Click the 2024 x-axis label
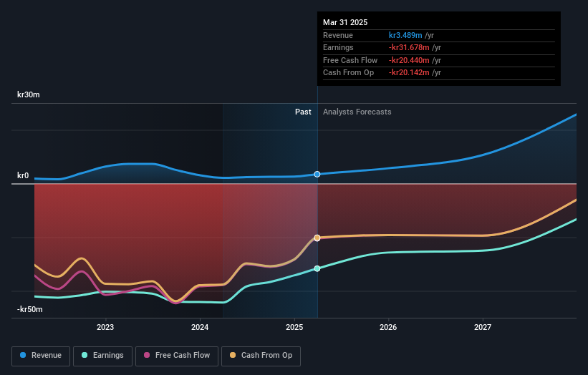 click(200, 327)
